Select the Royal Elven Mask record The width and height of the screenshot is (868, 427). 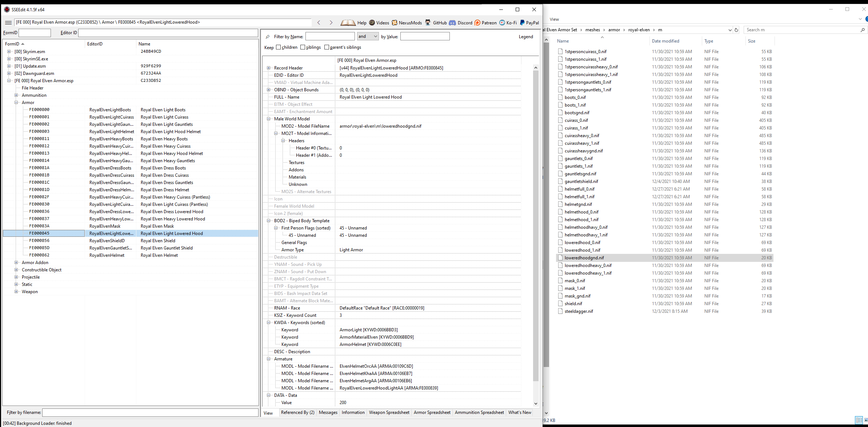[131, 226]
